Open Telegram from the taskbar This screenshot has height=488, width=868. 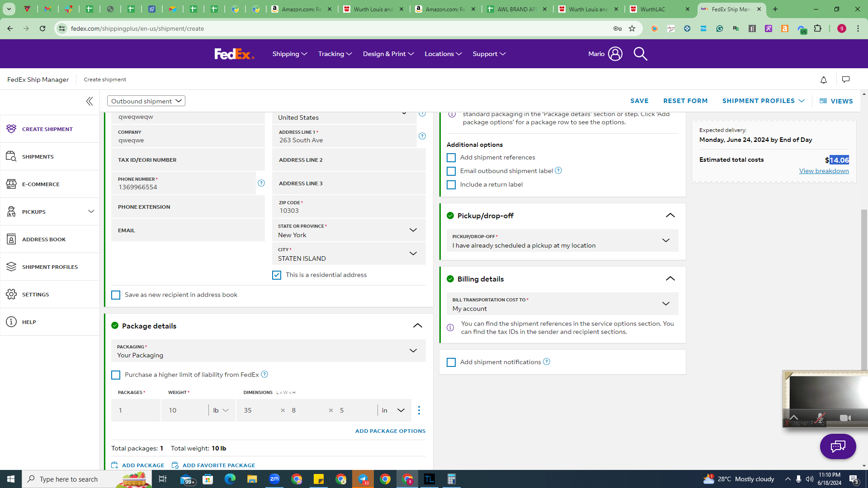363,479
